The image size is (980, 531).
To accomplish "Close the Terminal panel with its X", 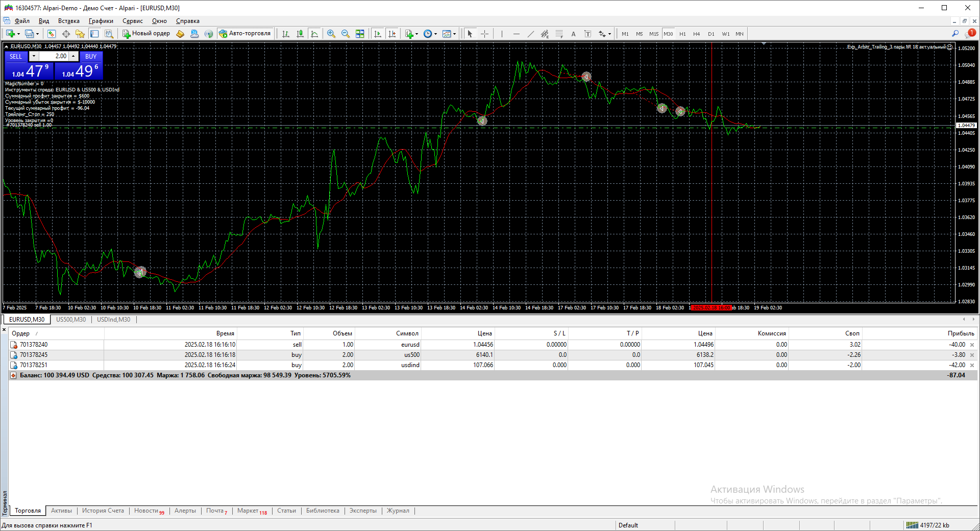I will [4, 330].
